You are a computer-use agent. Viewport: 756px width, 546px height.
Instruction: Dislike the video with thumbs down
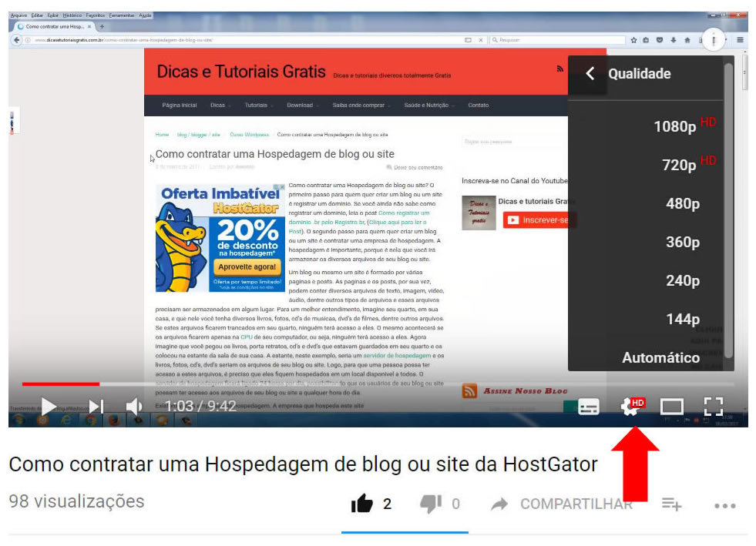coord(431,504)
